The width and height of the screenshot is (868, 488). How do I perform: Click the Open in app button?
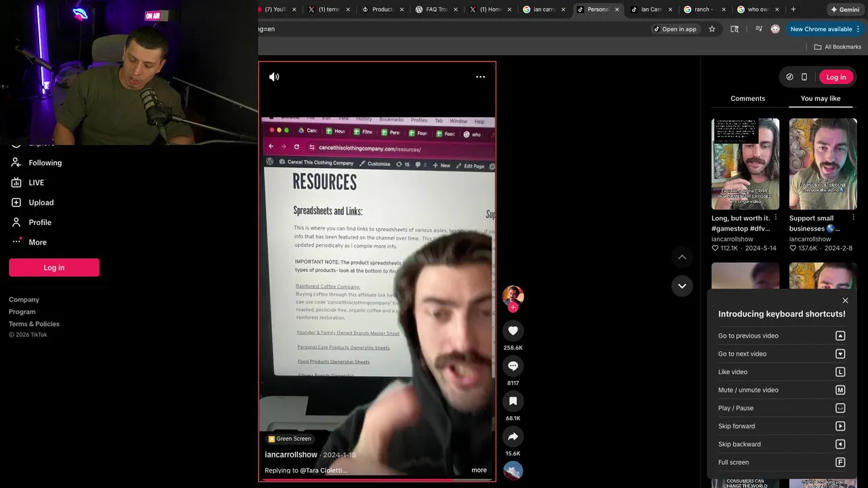point(675,29)
